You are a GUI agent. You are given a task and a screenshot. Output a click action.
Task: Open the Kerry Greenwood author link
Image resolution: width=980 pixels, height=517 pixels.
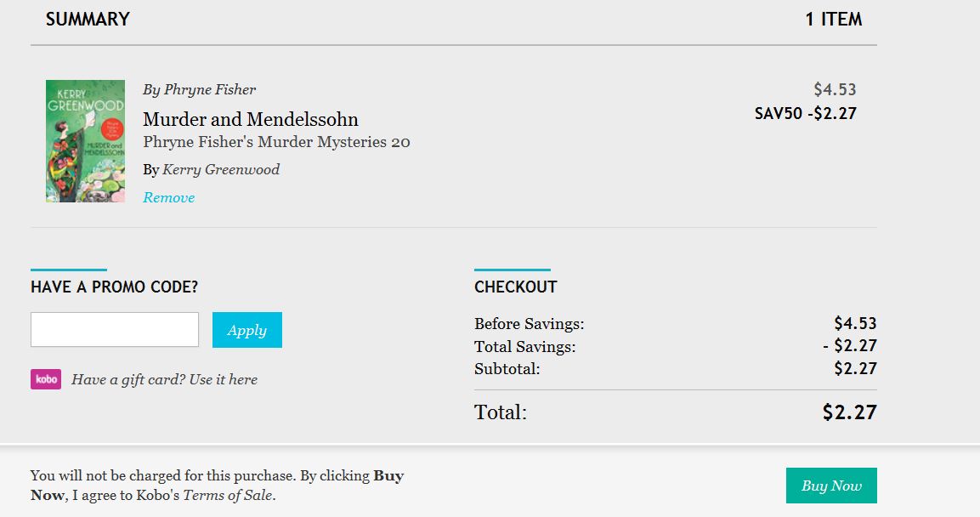click(221, 169)
